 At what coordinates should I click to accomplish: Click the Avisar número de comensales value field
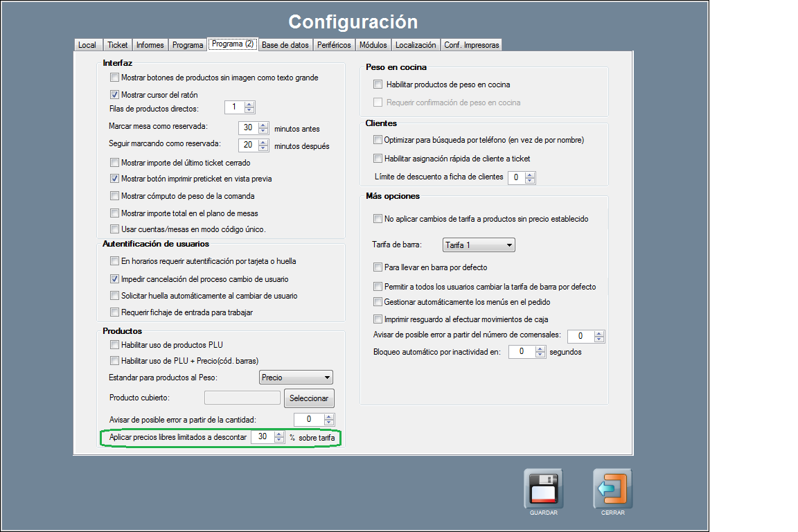(x=580, y=336)
